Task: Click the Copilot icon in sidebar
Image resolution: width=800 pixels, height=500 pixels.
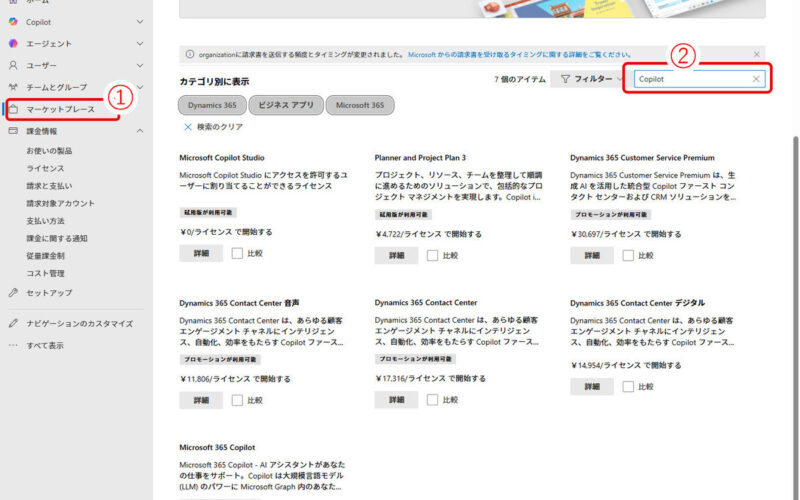Action: (x=13, y=22)
